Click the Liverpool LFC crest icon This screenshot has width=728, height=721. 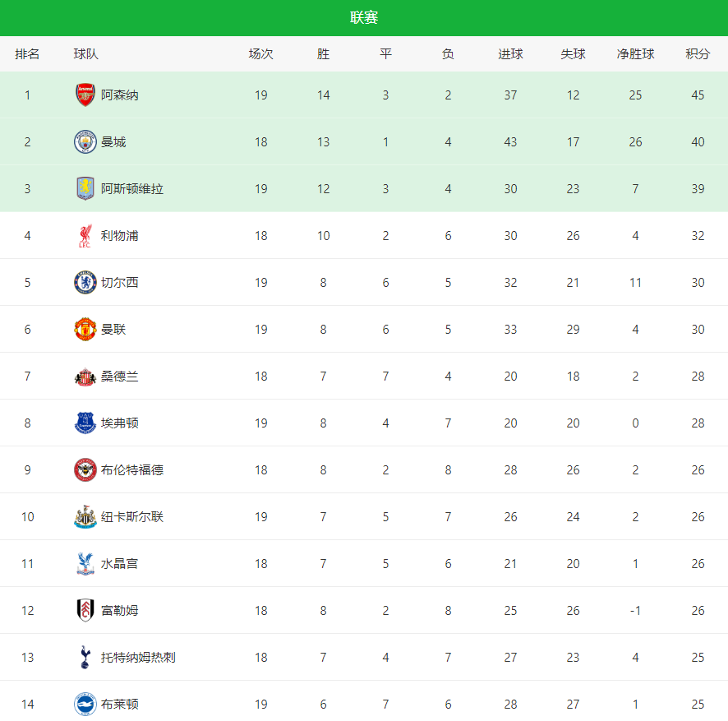tap(85, 236)
